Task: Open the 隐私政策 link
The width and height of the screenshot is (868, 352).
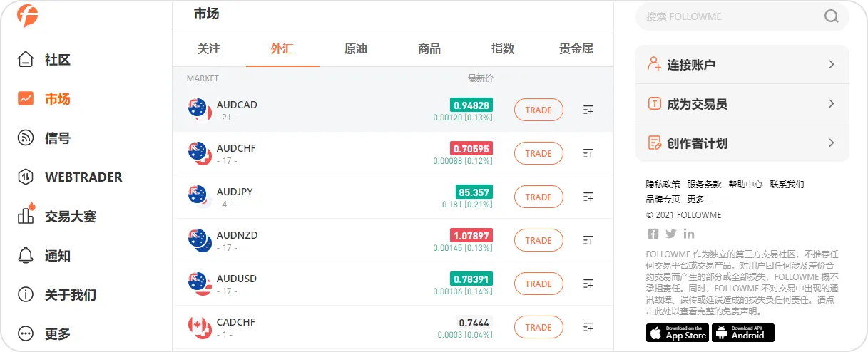Action: (663, 184)
